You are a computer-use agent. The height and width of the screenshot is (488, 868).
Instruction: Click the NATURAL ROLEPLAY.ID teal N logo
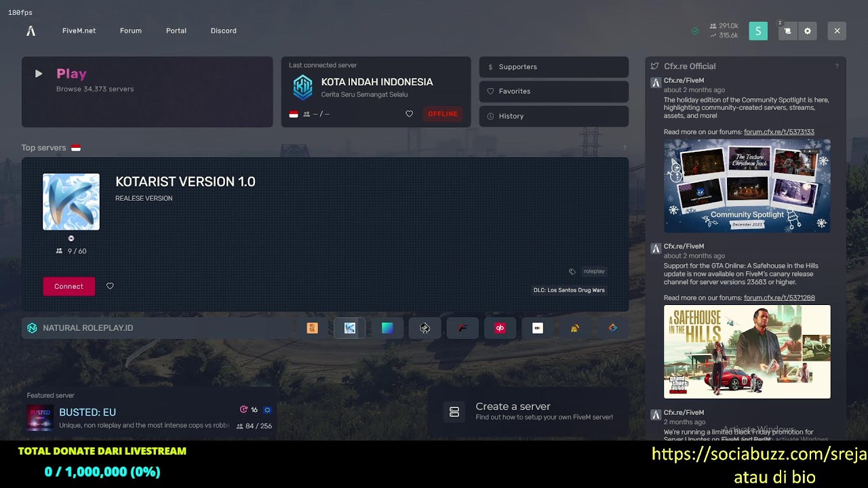(x=32, y=328)
